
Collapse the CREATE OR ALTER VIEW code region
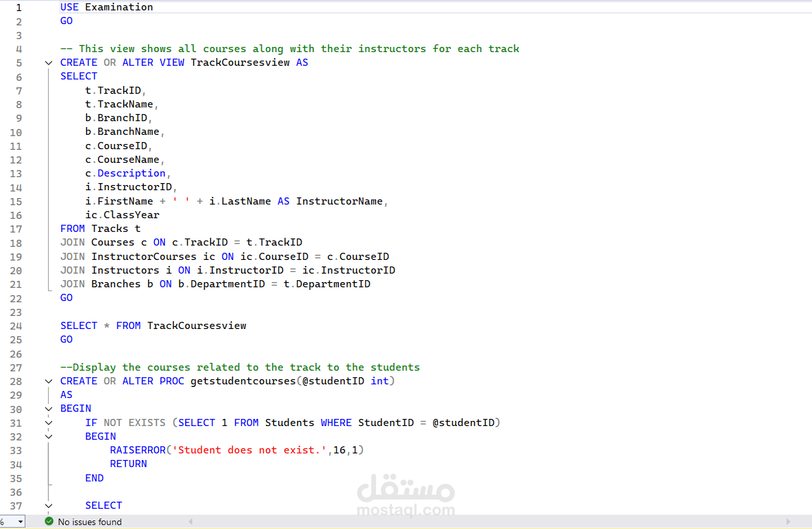(48, 62)
